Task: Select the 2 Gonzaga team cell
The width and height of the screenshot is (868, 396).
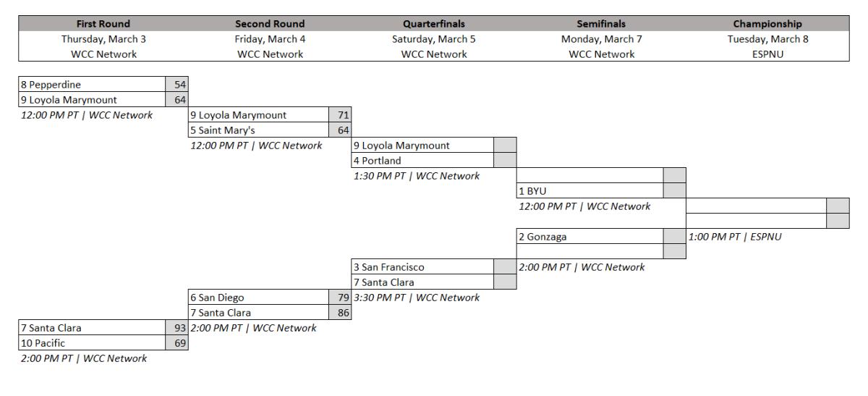Action: click(x=590, y=237)
